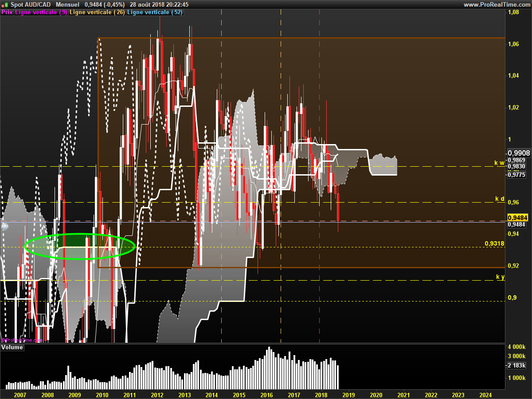The height and width of the screenshot is (399, 532).
Task: Click the 2010 year on time axis
Action: click(x=102, y=394)
